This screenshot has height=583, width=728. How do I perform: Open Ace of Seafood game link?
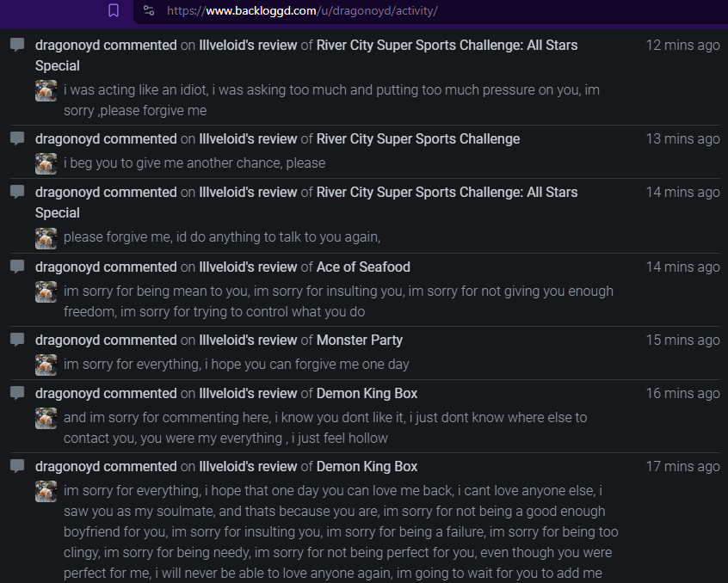(363, 267)
